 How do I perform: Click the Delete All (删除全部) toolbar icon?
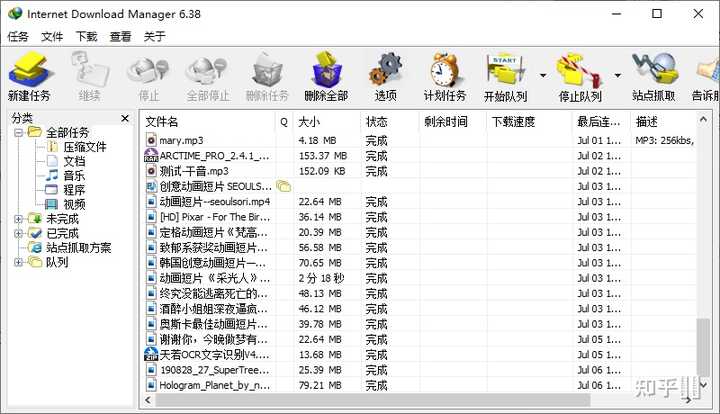pos(326,69)
